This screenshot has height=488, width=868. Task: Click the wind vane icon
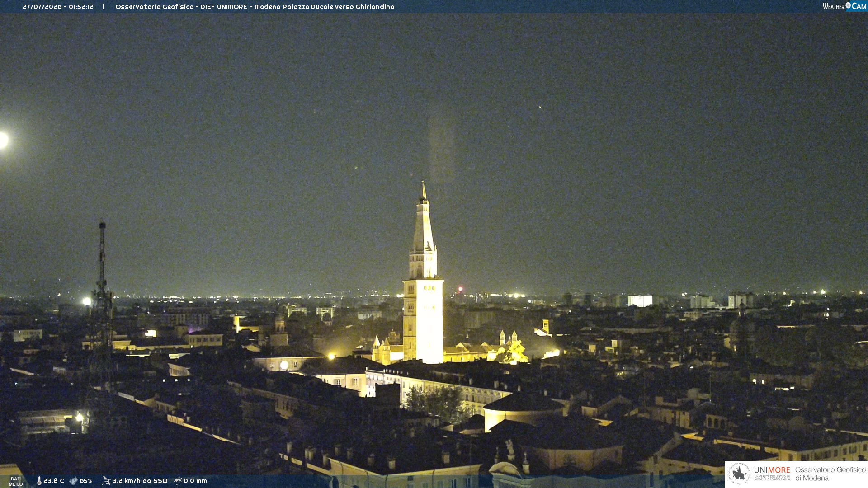point(106,481)
